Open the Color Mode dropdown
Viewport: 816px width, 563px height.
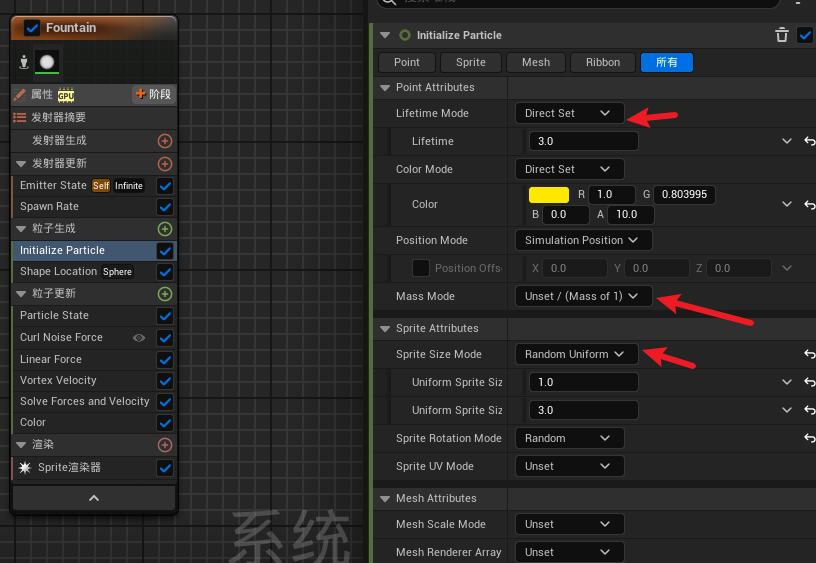click(569, 169)
